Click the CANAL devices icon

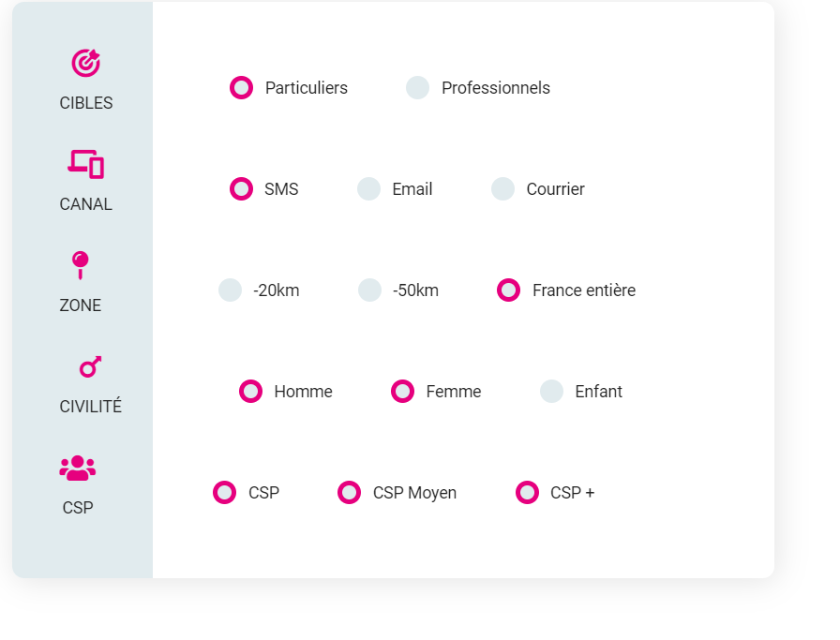(x=85, y=164)
